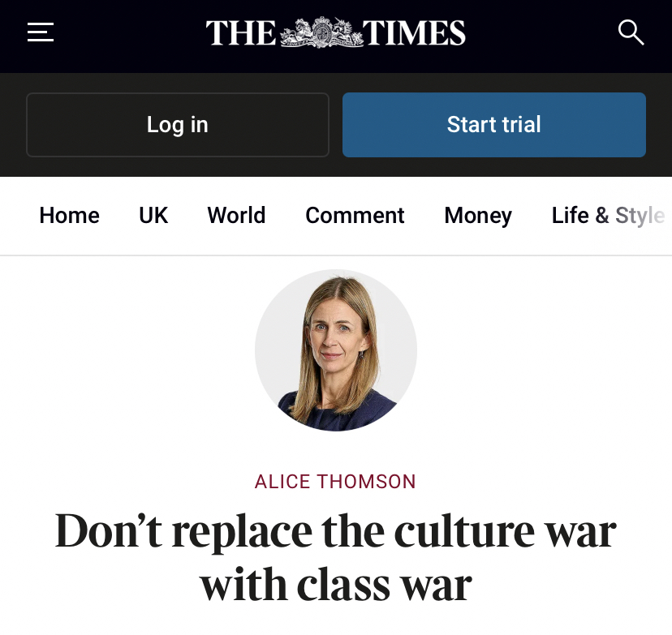The height and width of the screenshot is (635, 672).
Task: Click the word TIMES in the masthead
Action: coord(414,33)
